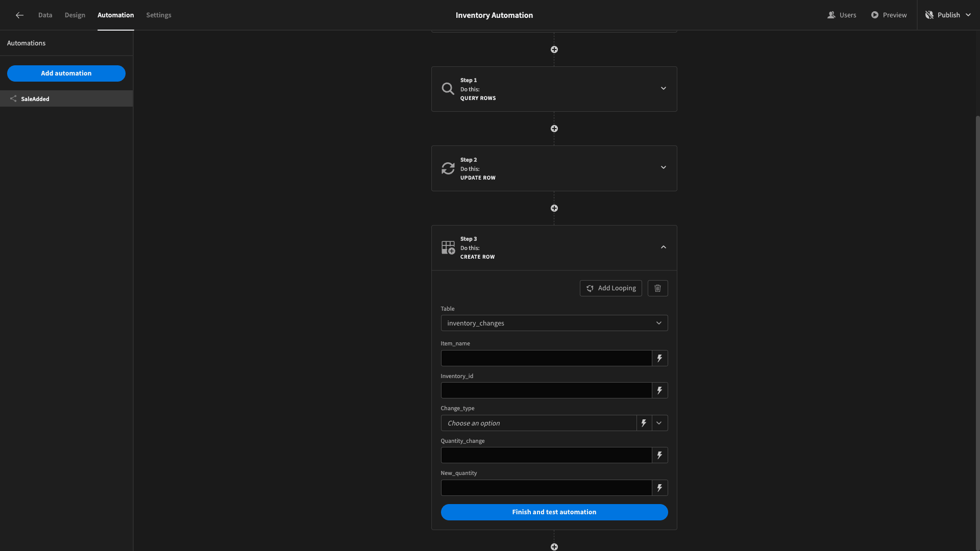
Task: Open the Publish dropdown chevron
Action: click(x=968, y=15)
